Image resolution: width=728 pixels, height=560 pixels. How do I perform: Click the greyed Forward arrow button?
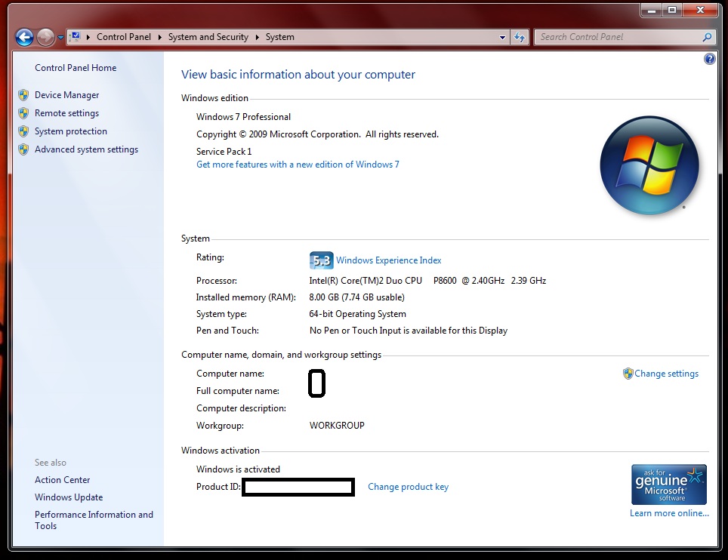(x=45, y=38)
